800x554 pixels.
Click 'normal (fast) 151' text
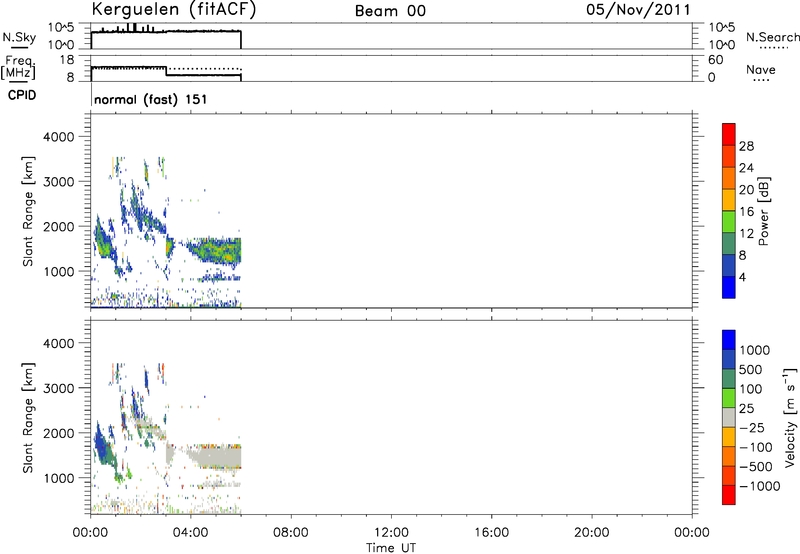pos(151,99)
